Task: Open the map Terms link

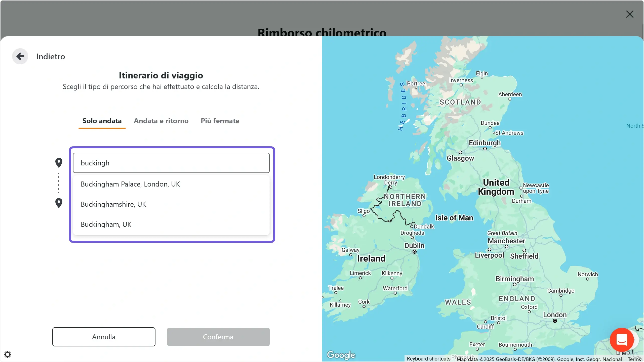Action: [x=634, y=359]
